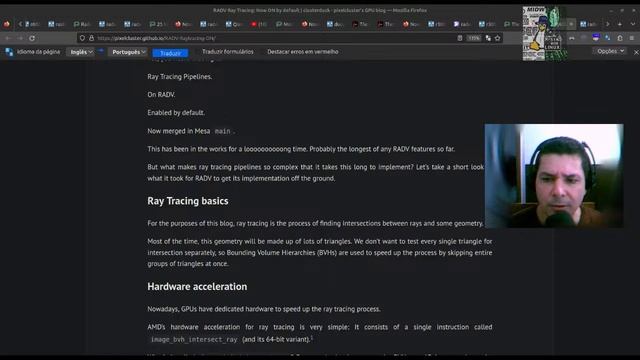Open the Opções dropdown in the translation bar
Screen dimensions: 640x360
610,51
